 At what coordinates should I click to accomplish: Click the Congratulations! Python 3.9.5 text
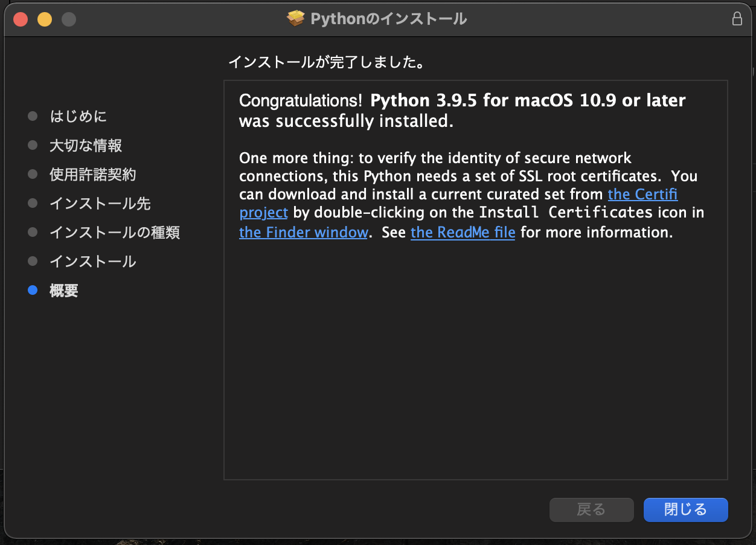click(x=463, y=111)
